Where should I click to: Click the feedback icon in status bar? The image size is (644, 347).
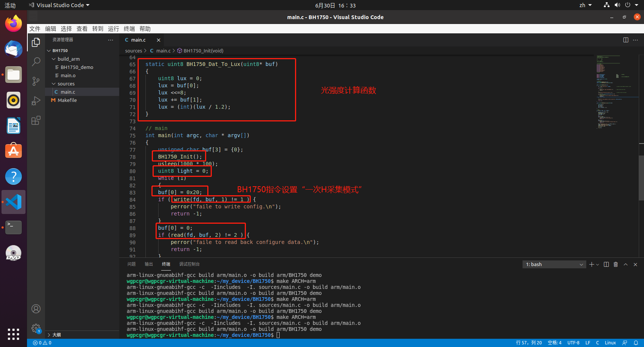625,343
